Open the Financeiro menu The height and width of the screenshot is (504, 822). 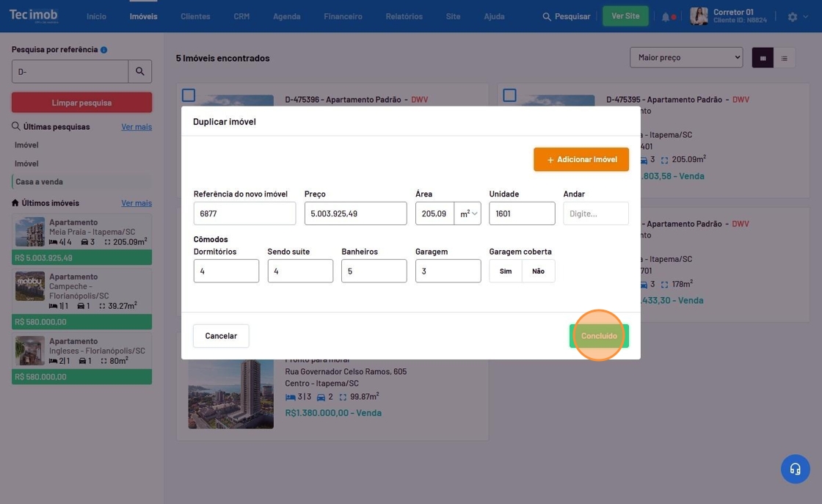tap(343, 16)
